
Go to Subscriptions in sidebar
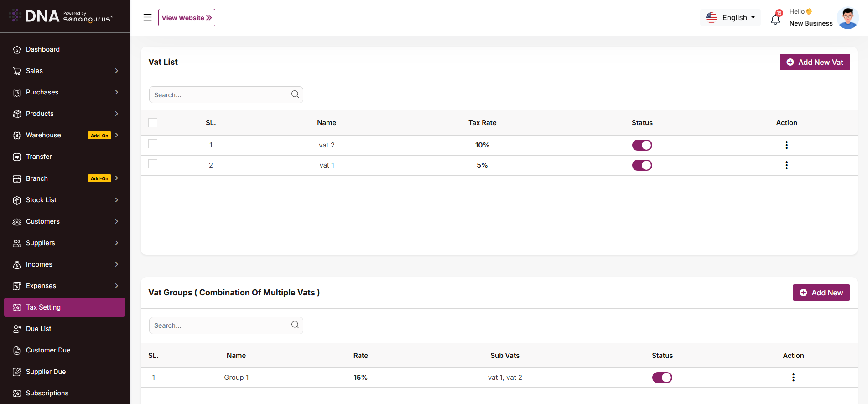tap(47, 393)
